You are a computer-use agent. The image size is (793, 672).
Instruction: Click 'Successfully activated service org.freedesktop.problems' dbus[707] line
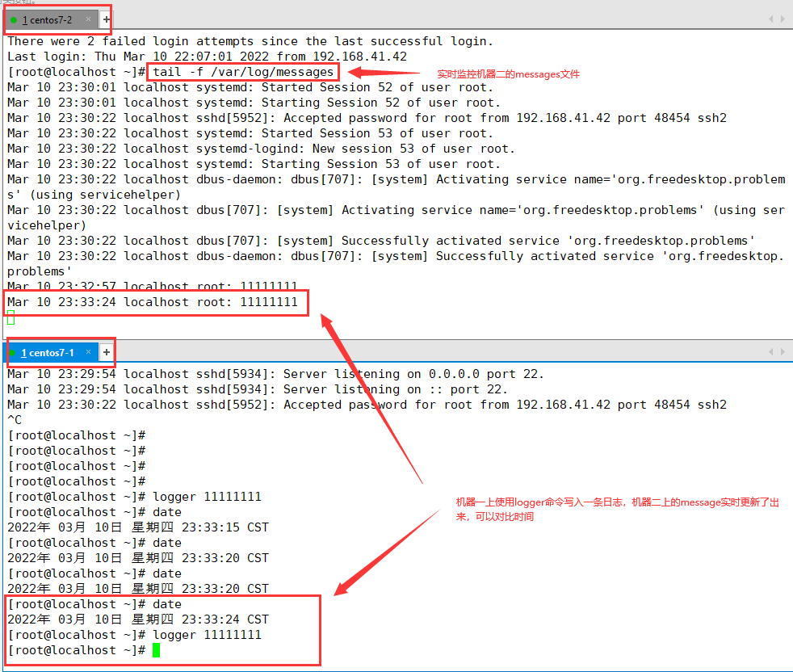pos(381,241)
